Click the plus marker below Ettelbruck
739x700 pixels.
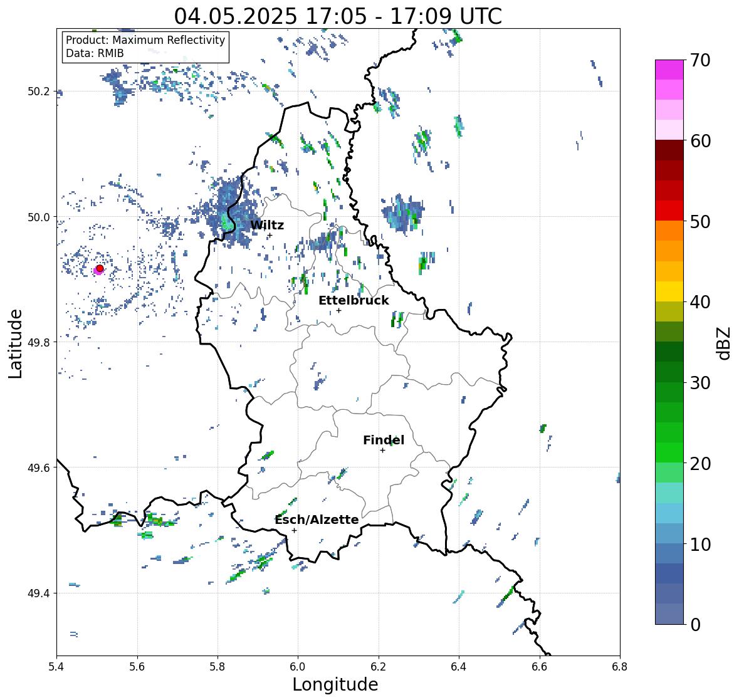338,310
